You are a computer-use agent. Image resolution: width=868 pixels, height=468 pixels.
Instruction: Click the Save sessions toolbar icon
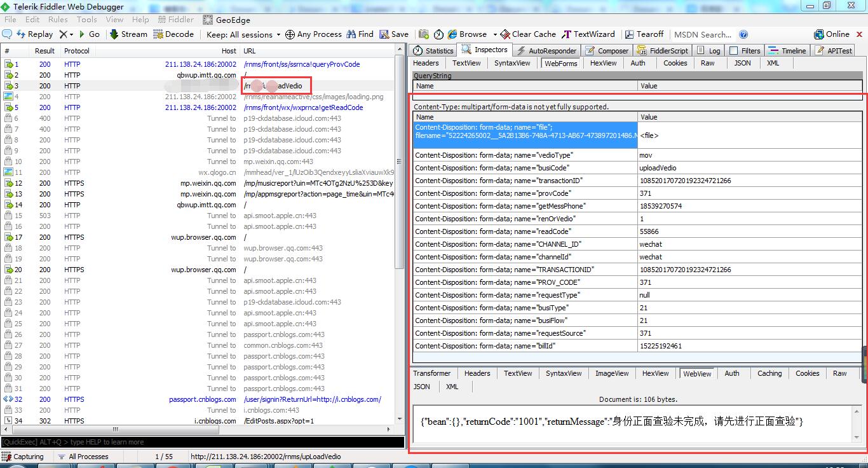(394, 34)
